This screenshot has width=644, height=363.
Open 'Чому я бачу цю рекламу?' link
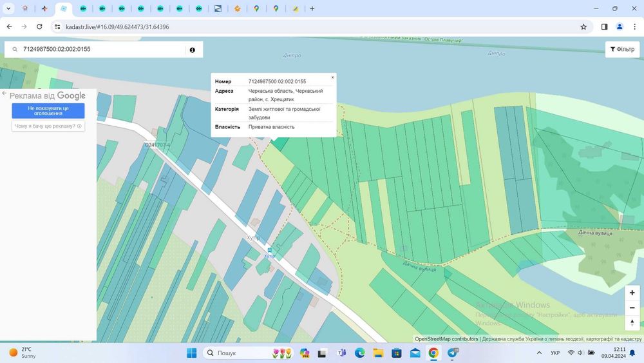[x=48, y=126]
